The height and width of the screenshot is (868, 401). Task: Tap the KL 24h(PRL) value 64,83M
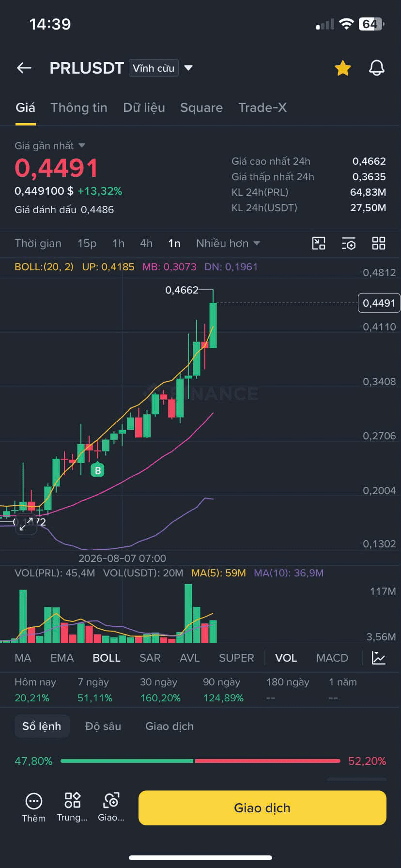click(x=368, y=192)
